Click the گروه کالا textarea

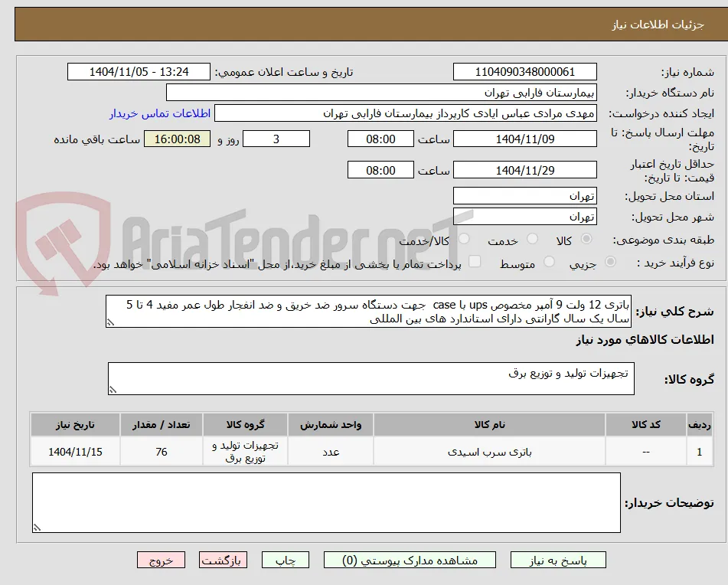coord(371,378)
